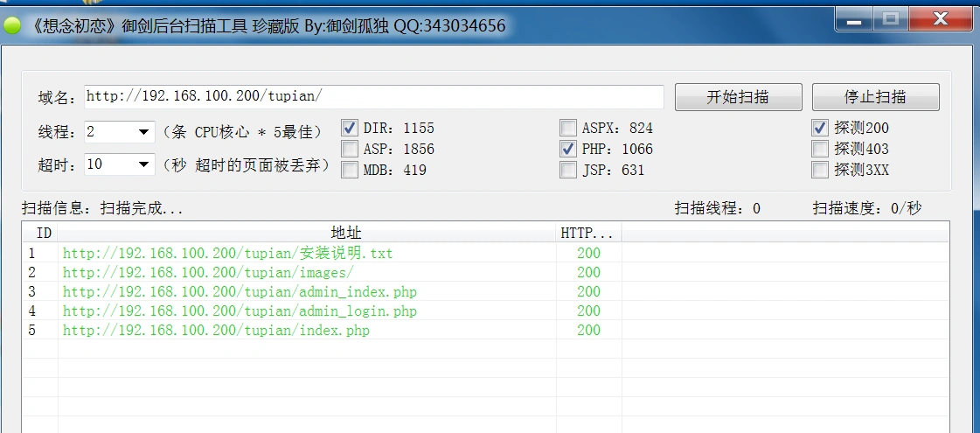Screen dimensions: 980x433
Task: Enable the DIR: 1155 checkbox
Action: pos(350,128)
